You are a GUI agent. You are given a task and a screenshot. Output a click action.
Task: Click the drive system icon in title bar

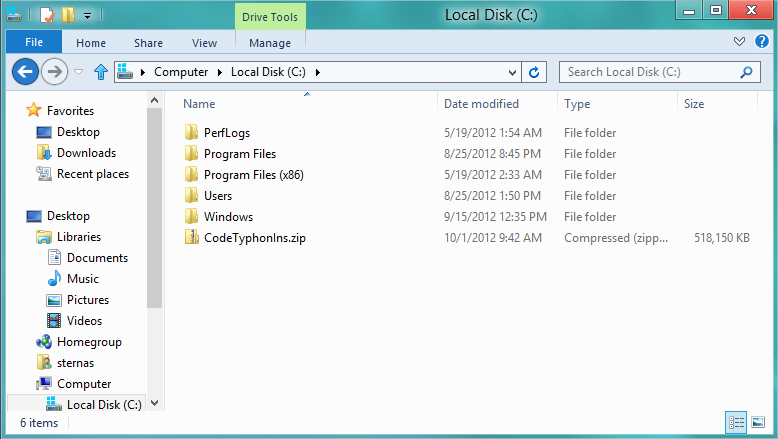pos(14,15)
